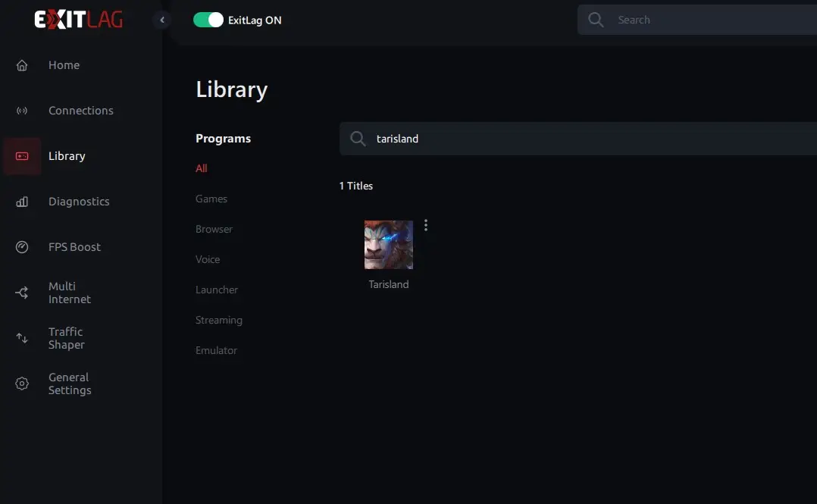Image resolution: width=817 pixels, height=504 pixels.
Task: Filter programs by Browser
Action: [214, 229]
